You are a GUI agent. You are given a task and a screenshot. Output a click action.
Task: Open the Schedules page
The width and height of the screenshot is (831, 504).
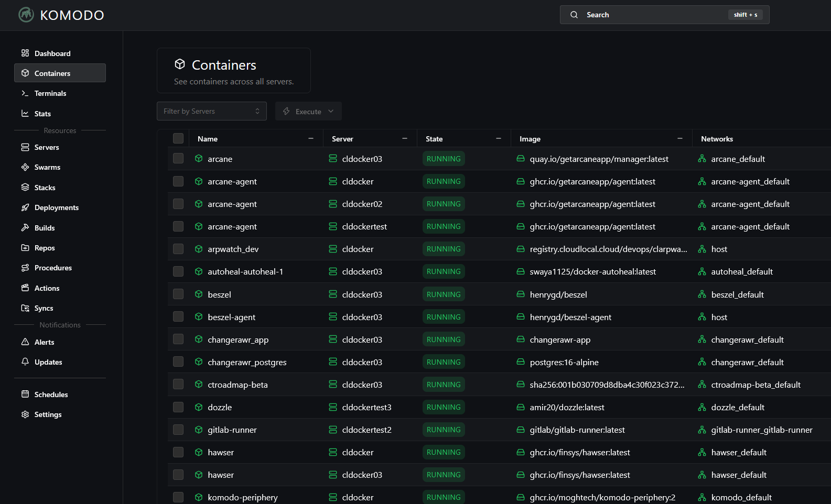click(x=60, y=395)
